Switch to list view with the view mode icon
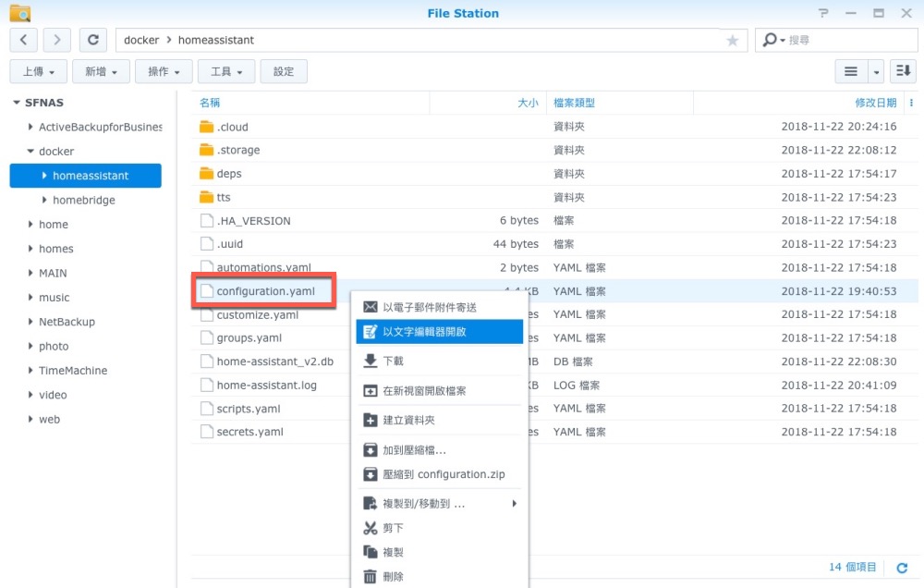 851,71
